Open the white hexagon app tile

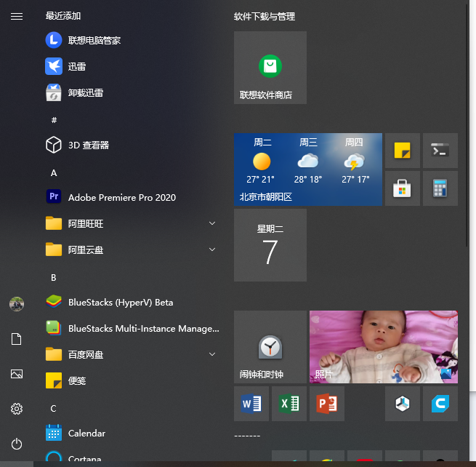click(403, 404)
